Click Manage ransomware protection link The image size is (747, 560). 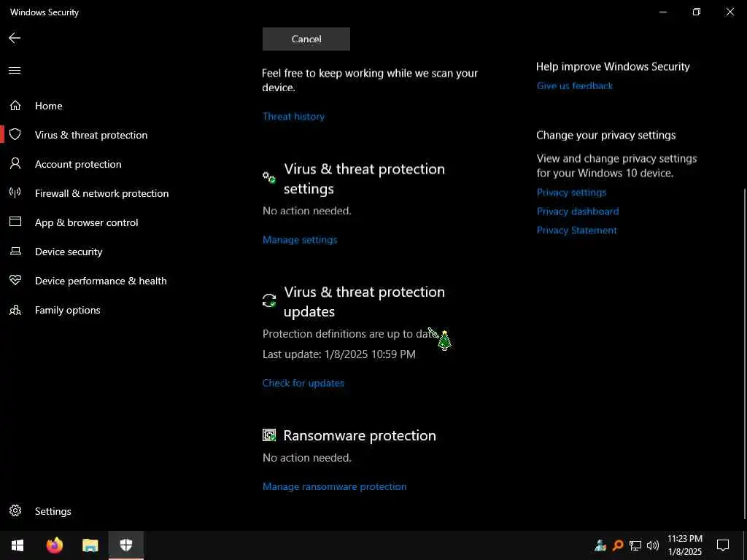pyautogui.click(x=334, y=486)
